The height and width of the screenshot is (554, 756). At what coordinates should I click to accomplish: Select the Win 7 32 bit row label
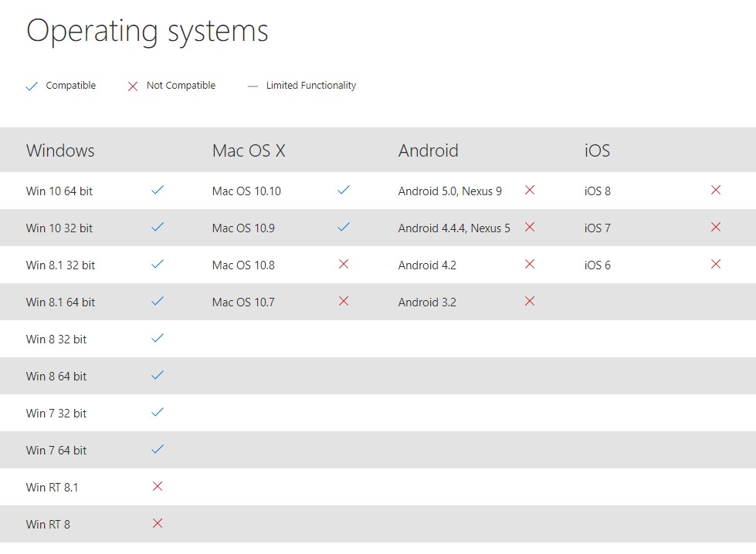click(x=56, y=414)
